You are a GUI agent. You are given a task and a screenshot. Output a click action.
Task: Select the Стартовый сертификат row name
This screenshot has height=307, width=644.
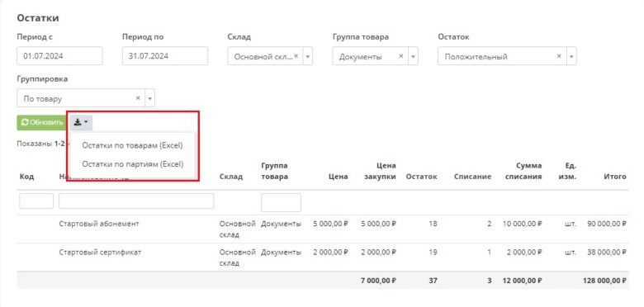pyautogui.click(x=100, y=252)
